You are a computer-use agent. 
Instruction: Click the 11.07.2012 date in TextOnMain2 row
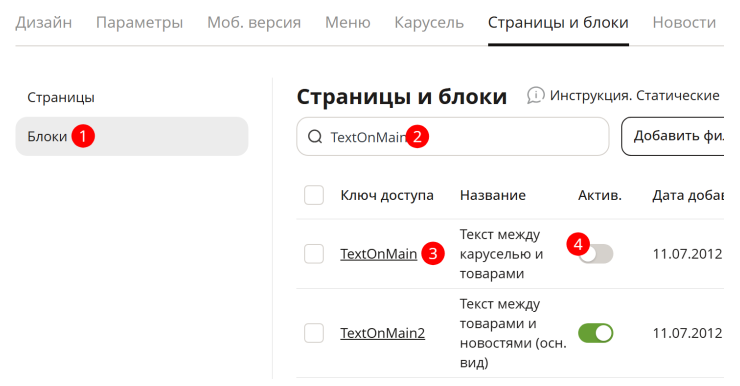tap(687, 333)
